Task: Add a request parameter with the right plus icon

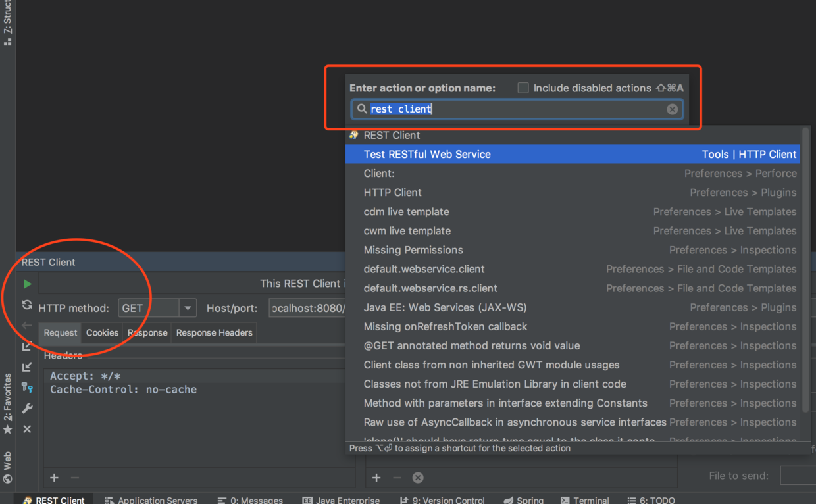Action: tap(376, 478)
